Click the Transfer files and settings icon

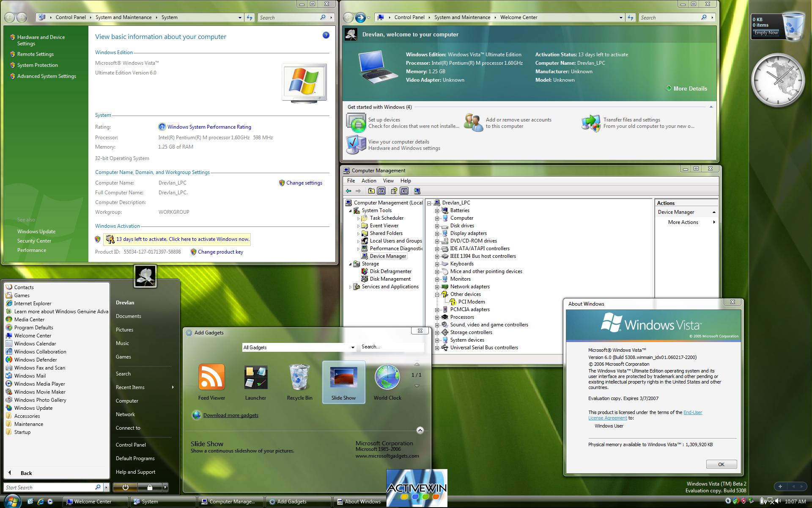click(591, 123)
